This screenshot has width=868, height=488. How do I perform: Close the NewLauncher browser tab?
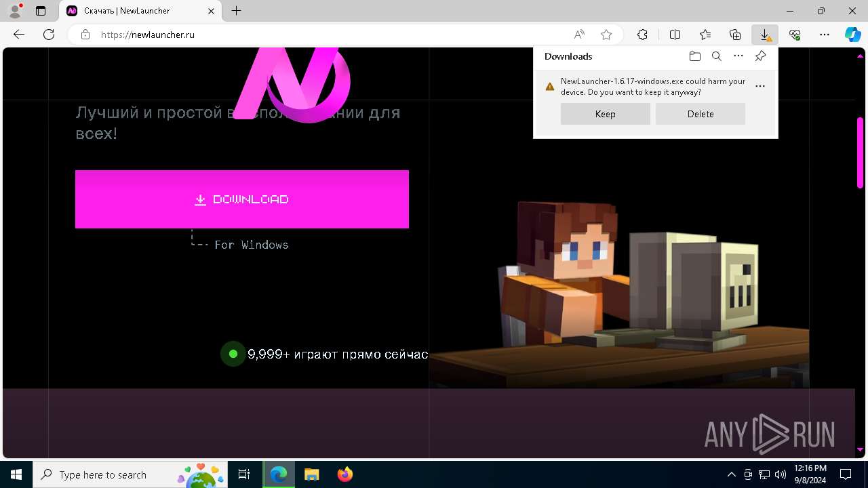(212, 11)
